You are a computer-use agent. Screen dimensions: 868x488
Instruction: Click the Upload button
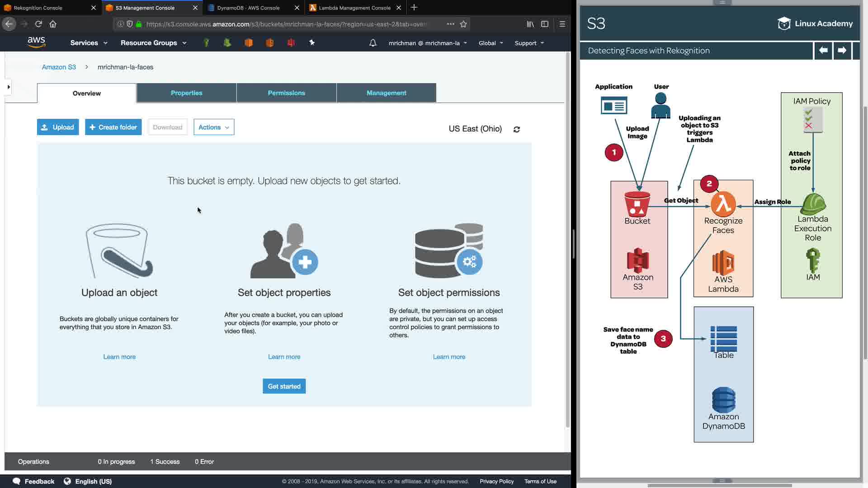point(58,127)
